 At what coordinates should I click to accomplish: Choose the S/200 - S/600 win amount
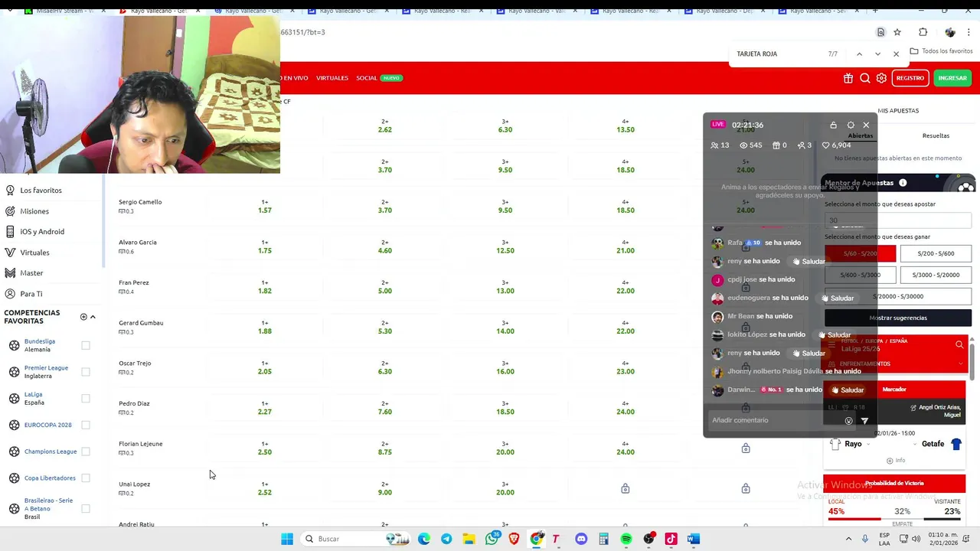pyautogui.click(x=936, y=253)
